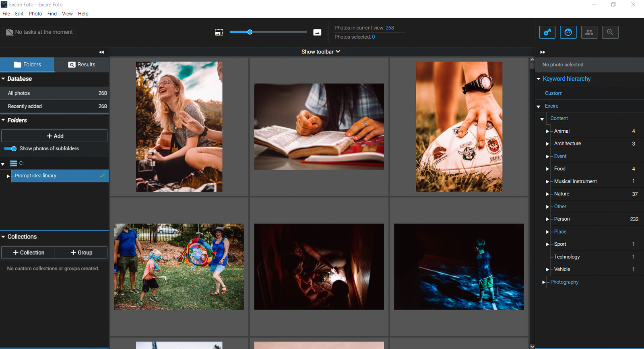This screenshot has width=644, height=349.
Task: Collapse the left panel with double-arrow icon
Action: 101,52
